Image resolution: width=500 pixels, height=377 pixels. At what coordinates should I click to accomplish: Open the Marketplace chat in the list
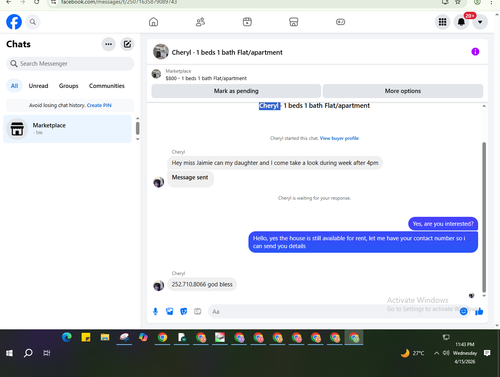(67, 129)
